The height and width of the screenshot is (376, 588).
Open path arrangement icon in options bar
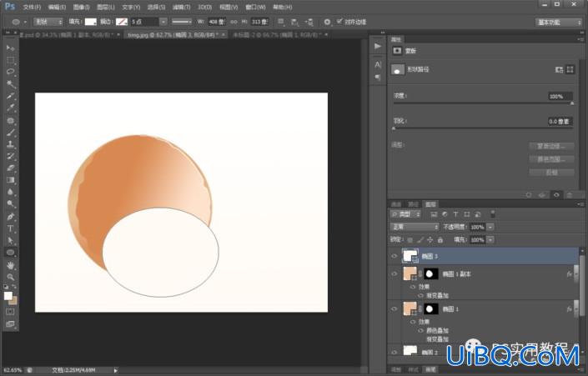coord(309,23)
